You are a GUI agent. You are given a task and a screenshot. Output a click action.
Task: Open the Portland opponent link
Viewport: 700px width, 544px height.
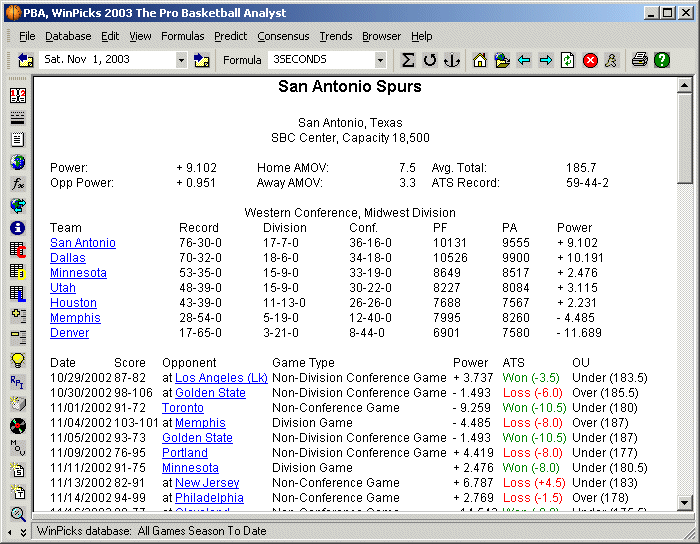coord(184,453)
